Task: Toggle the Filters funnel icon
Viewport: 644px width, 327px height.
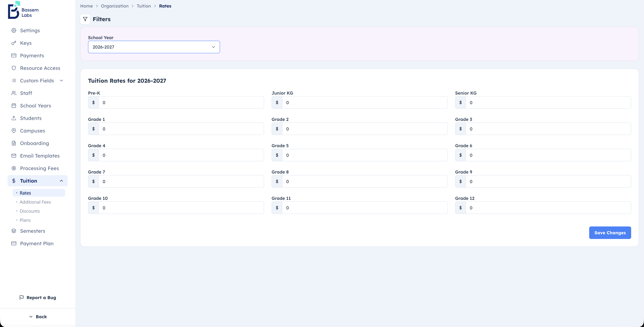Action: [x=85, y=19]
